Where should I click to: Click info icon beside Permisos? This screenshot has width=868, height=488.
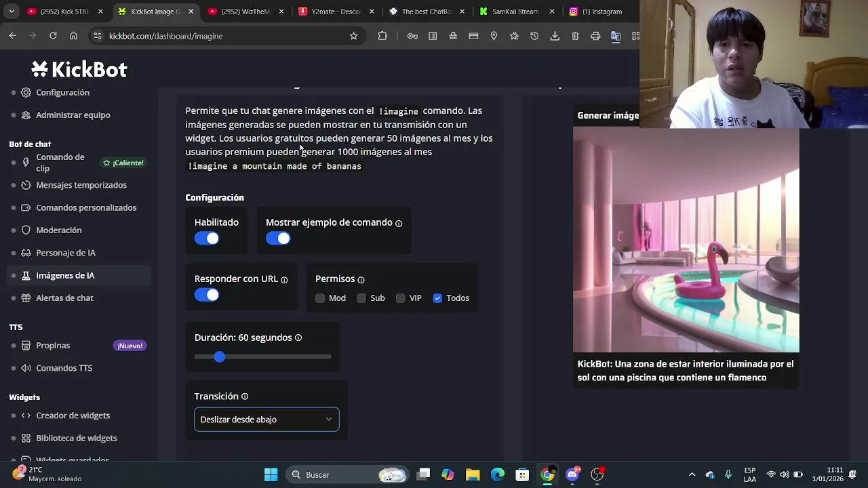tap(361, 279)
